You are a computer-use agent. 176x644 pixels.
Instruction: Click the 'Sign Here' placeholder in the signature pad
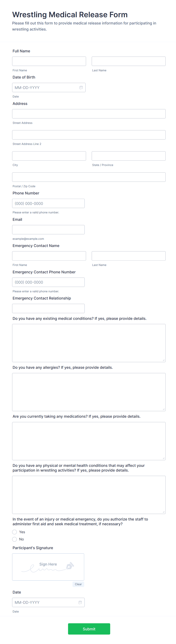(48, 564)
